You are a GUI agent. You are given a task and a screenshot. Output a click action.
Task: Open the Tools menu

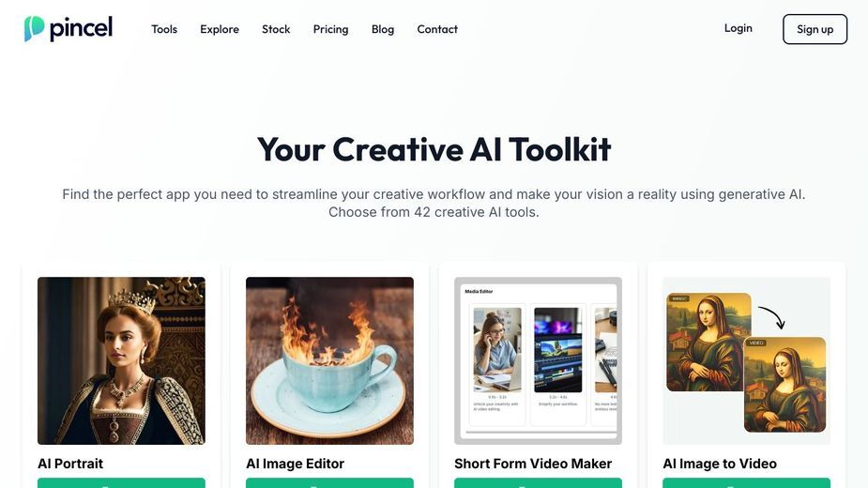(x=164, y=29)
